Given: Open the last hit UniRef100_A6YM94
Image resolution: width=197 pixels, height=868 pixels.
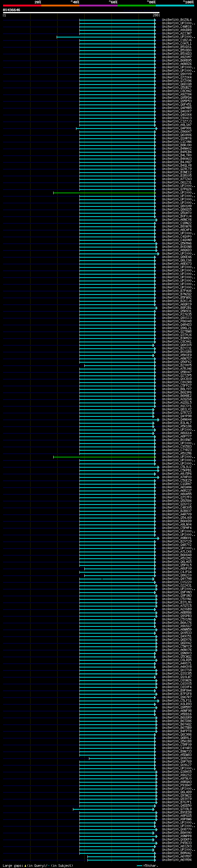Looking at the screenshot, I should pos(177,860).
